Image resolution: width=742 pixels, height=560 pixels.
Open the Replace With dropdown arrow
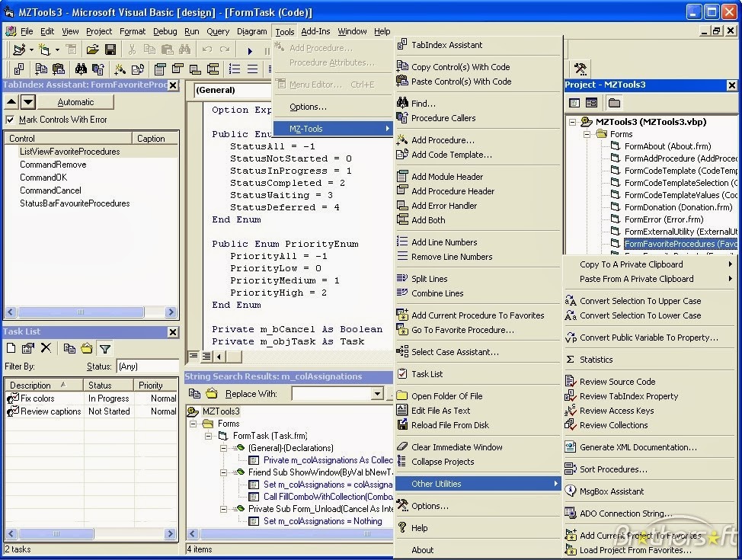click(377, 393)
